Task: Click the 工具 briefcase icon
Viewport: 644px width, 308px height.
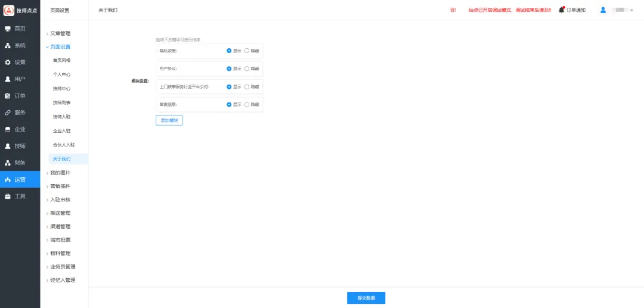Action: point(8,196)
